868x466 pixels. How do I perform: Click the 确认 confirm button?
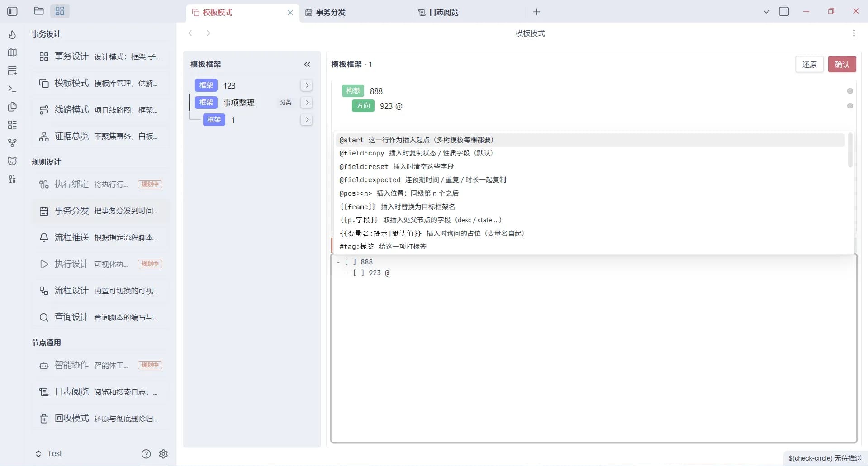pos(842,65)
